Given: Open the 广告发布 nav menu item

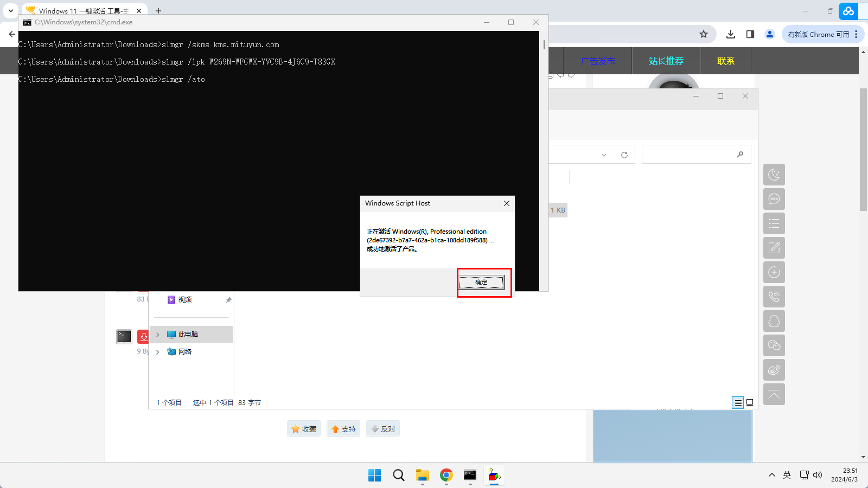Looking at the screenshot, I should 598,61.
